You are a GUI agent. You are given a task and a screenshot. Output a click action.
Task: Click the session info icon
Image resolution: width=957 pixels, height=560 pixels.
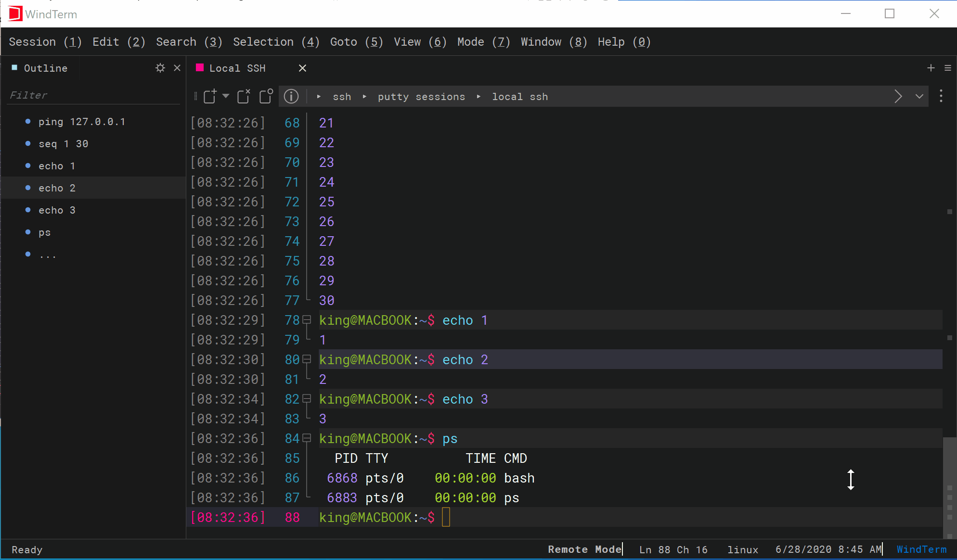tap(291, 96)
